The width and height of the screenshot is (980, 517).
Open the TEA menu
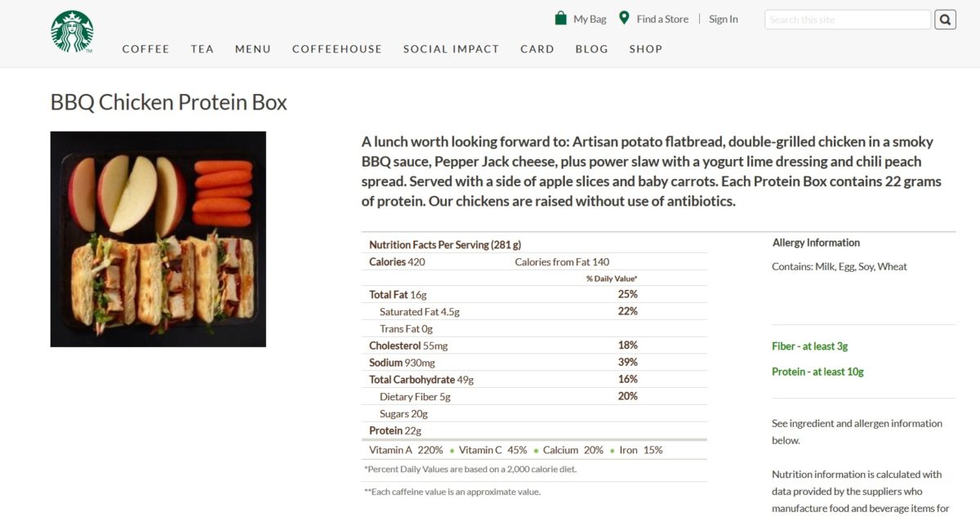coord(203,49)
